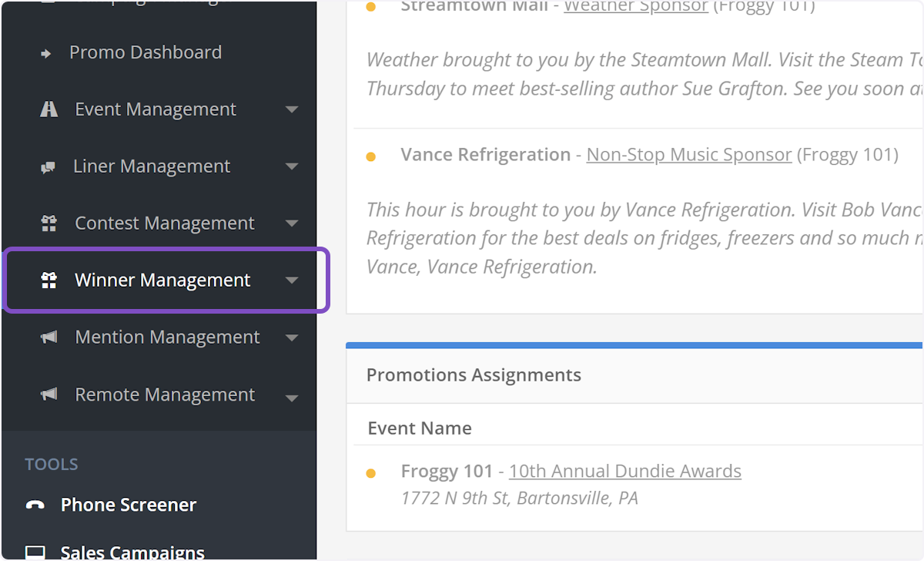The width and height of the screenshot is (924, 561).
Task: Open the Non-Stop Music Sponsor link
Action: click(x=688, y=154)
